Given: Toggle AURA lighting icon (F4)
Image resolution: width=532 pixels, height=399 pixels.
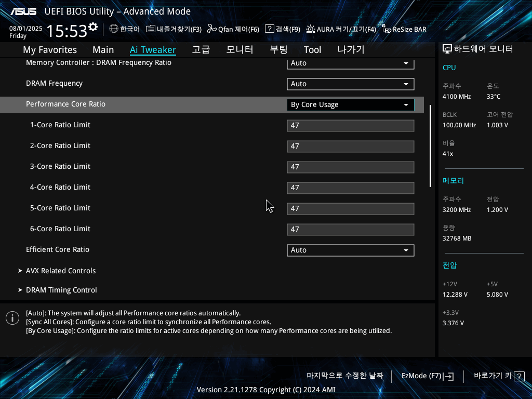Looking at the screenshot, I should coord(311,29).
